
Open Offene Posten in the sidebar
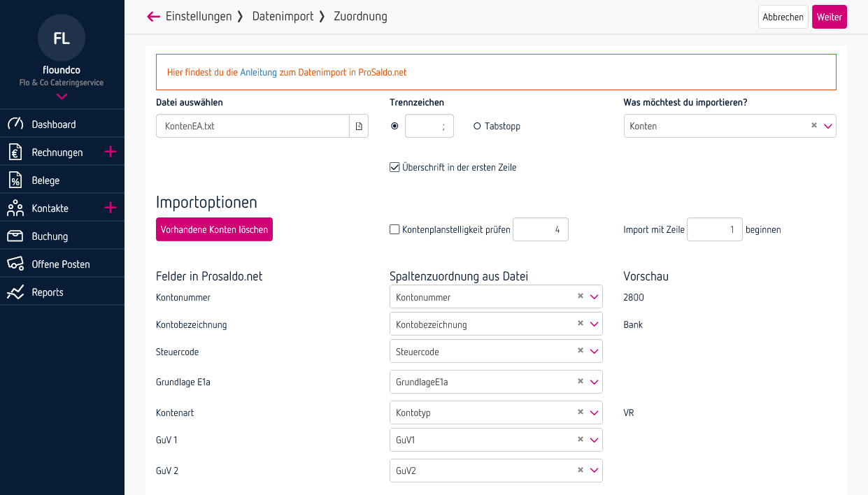[61, 264]
